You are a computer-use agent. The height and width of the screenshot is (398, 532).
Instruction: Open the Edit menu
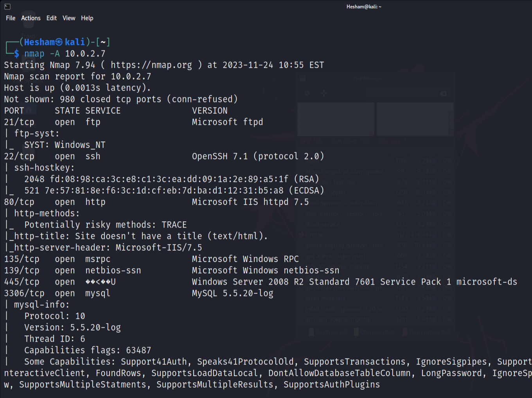(52, 18)
